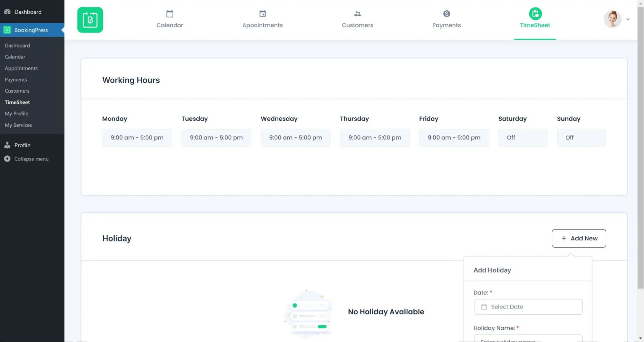
Task: Click Wednesday's 9:00 am - 5:00 pm hours
Action: pos(295,138)
